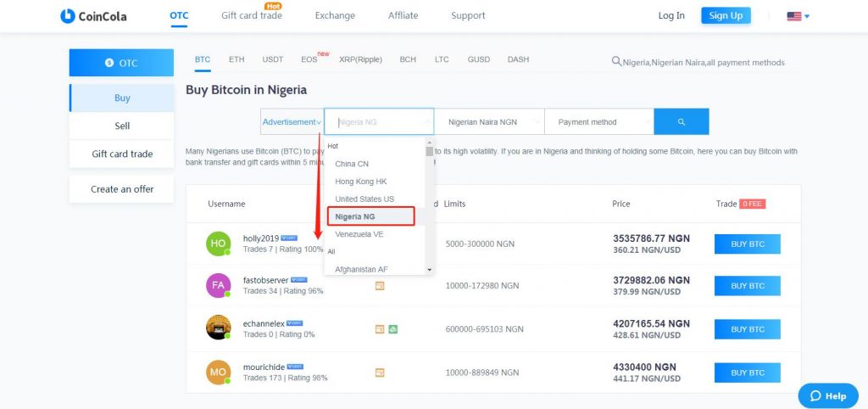Switch to the USDT coin tab
Viewport: 868px width, 409px height.
pyautogui.click(x=272, y=59)
